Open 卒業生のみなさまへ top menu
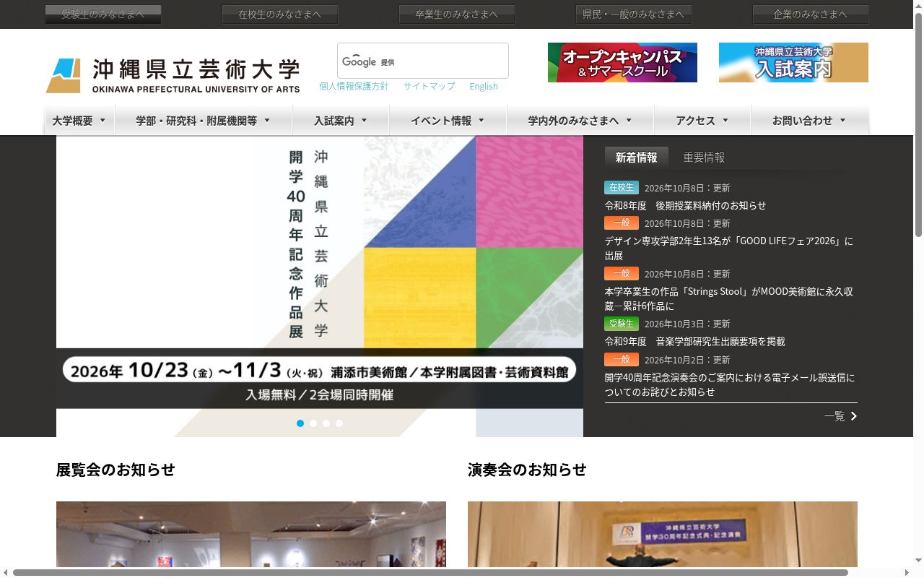The height and width of the screenshot is (578, 924). coord(457,14)
